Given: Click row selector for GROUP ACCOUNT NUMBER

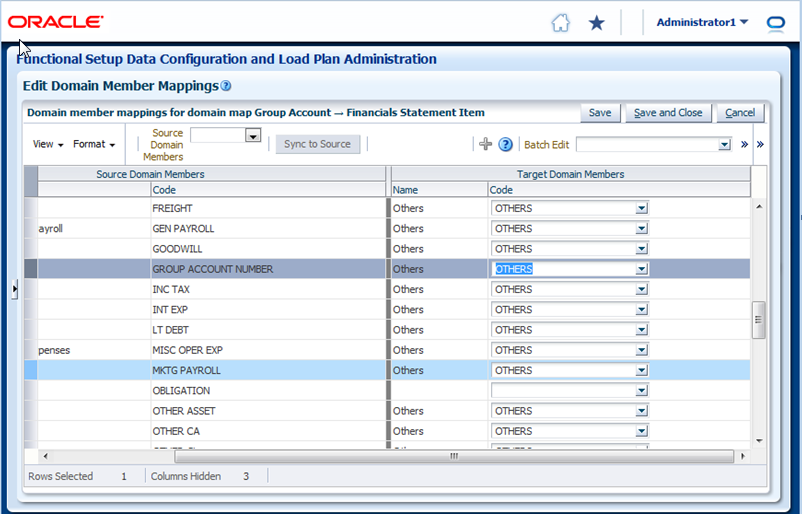Looking at the screenshot, I should (x=31, y=269).
